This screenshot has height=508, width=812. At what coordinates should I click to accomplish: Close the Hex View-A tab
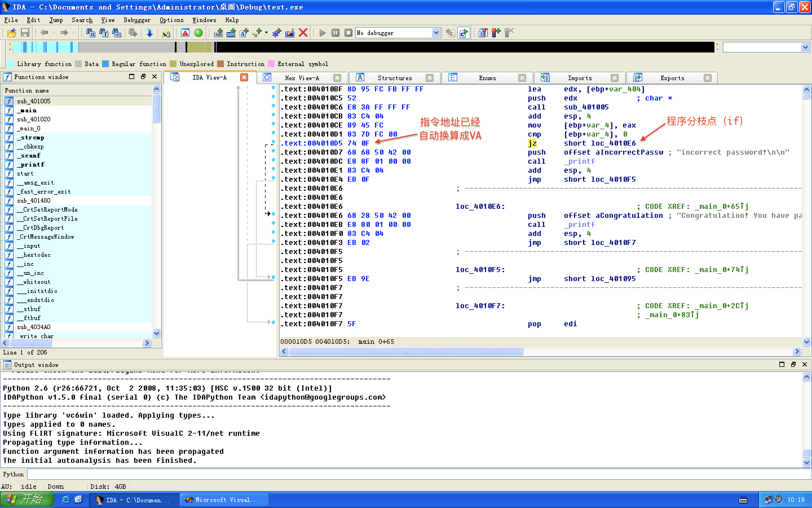(337, 78)
